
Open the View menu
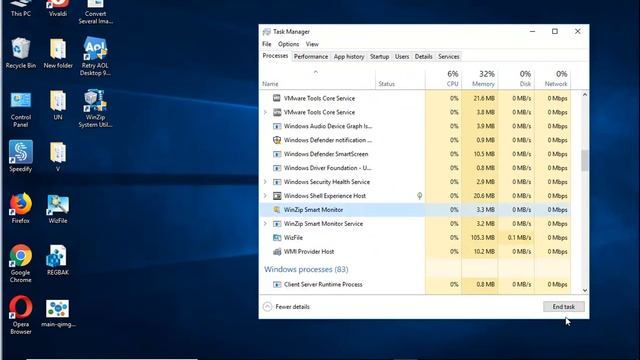point(312,44)
